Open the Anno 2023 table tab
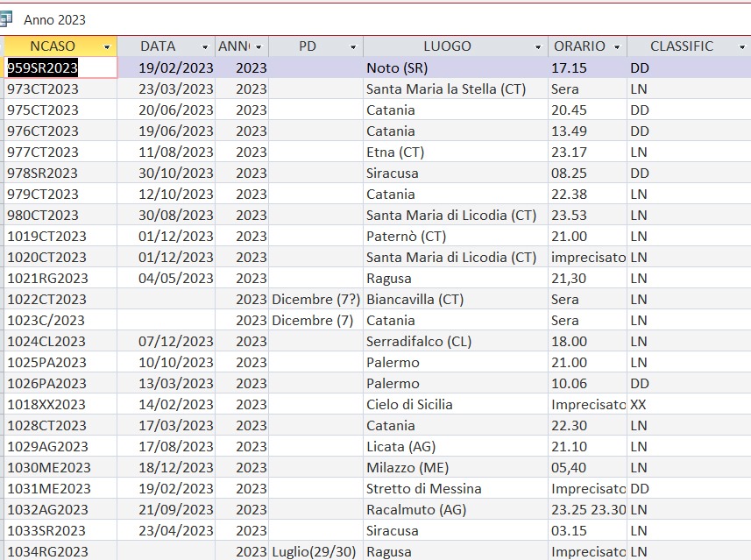Image resolution: width=751 pixels, height=560 pixels. [54, 20]
